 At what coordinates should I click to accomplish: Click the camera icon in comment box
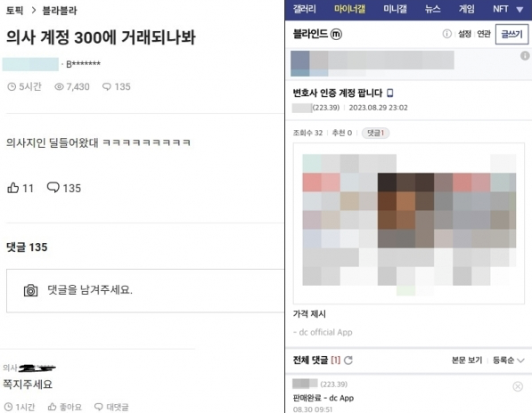pyautogui.click(x=30, y=290)
